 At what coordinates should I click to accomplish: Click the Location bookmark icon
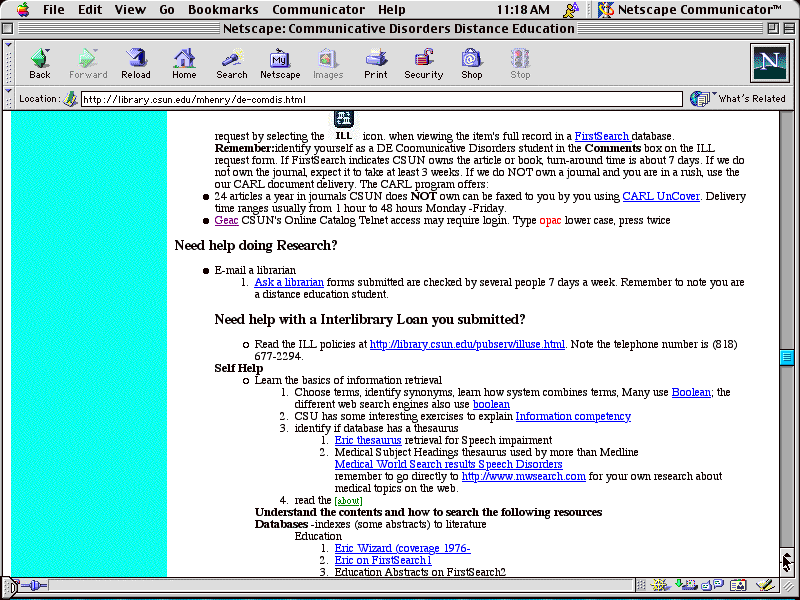pos(70,99)
